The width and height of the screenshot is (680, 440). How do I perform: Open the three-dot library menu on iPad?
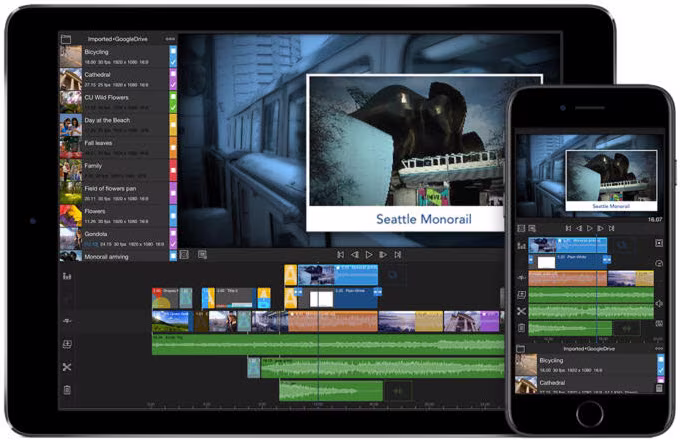[170, 39]
